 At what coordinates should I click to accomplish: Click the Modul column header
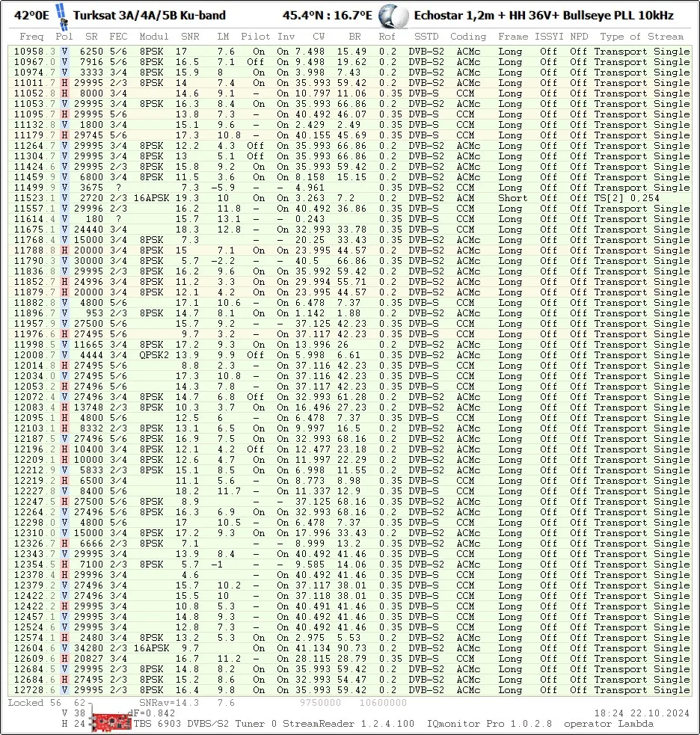pos(153,37)
